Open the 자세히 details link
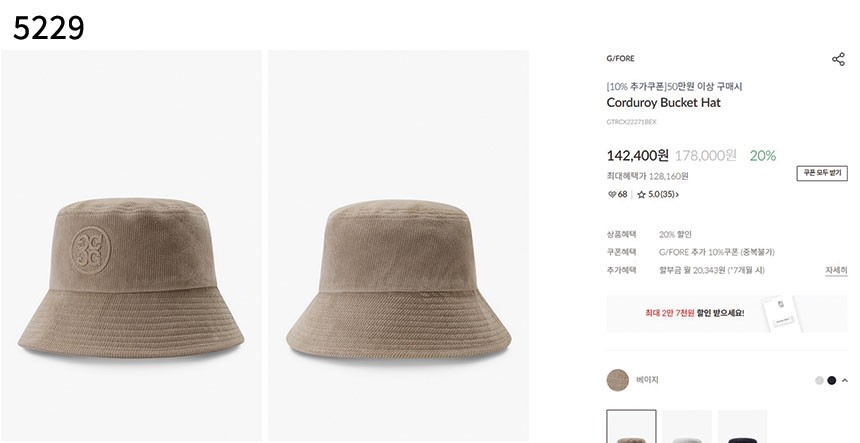860x443 pixels. point(836,270)
